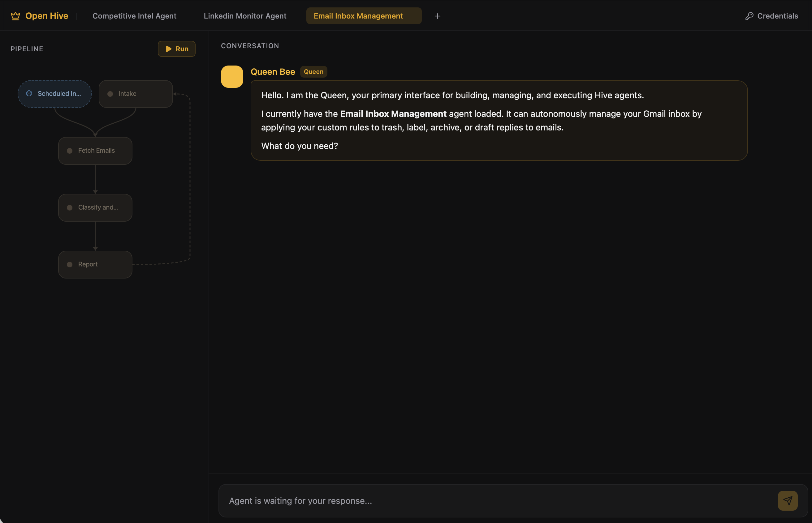Click the plus icon to add tab
Viewport: 812px width, 523px height.
coord(437,16)
